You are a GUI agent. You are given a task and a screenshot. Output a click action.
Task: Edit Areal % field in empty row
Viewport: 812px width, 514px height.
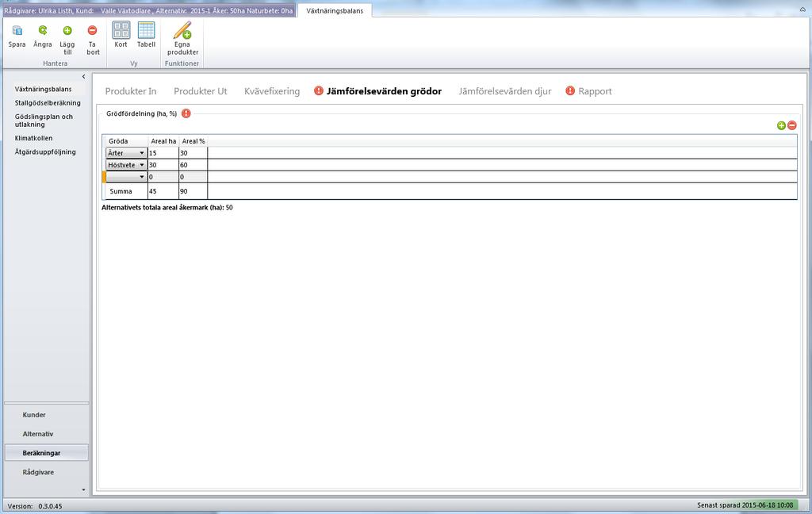pos(193,177)
